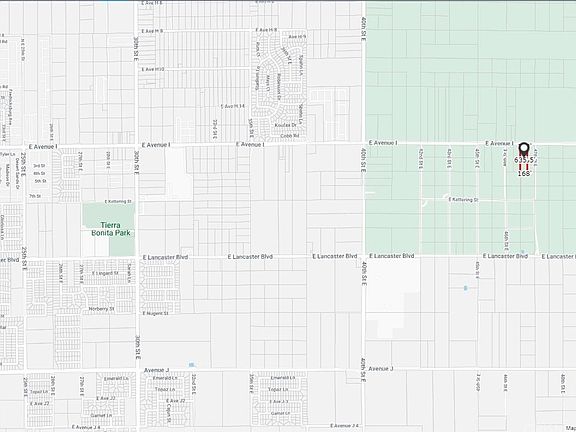Click the 635.5' parcel dimension label

pyautogui.click(x=524, y=160)
